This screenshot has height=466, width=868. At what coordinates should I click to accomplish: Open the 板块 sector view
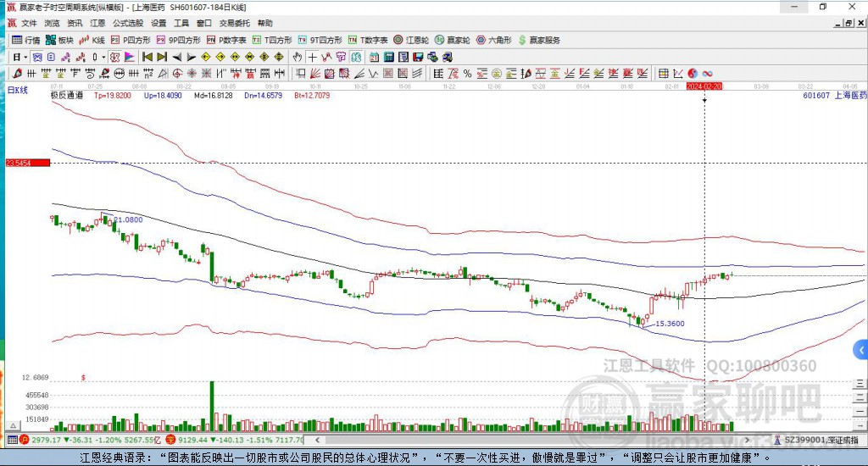coord(60,40)
